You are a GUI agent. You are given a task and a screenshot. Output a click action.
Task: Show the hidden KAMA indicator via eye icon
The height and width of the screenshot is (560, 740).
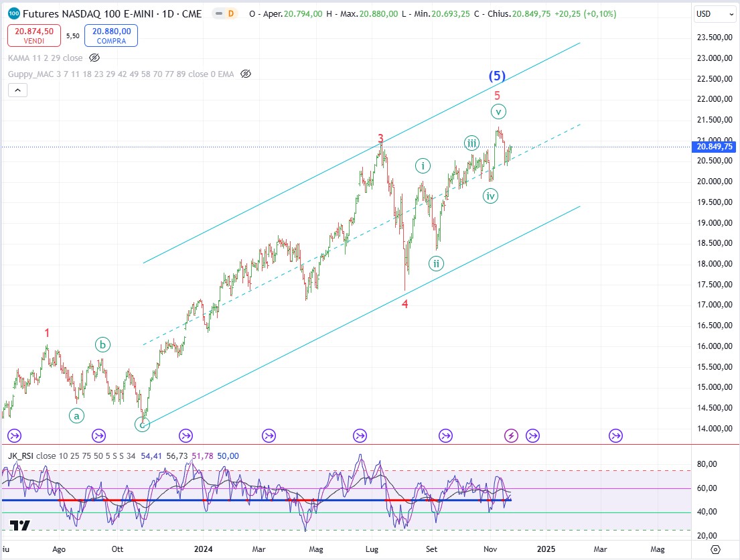click(94, 58)
